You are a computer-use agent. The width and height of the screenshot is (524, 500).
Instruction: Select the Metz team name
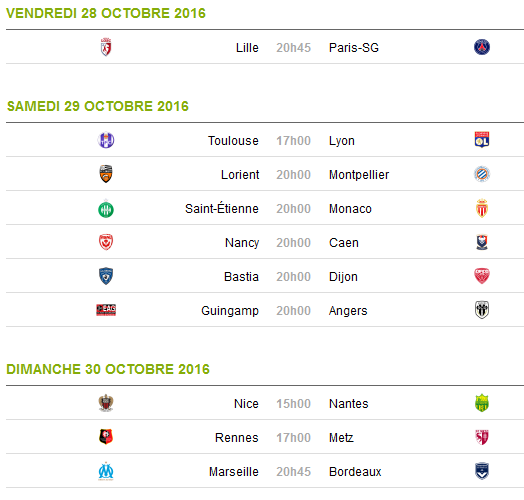(x=341, y=438)
